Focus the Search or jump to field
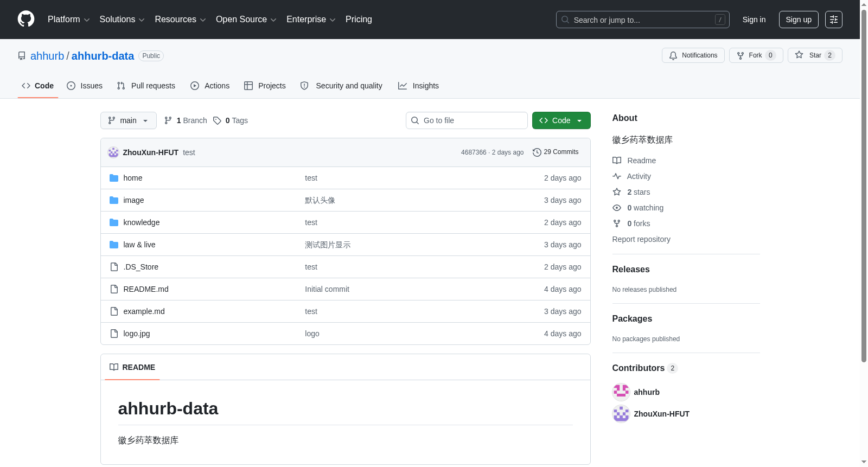This screenshot has width=868, height=467. pyautogui.click(x=643, y=20)
